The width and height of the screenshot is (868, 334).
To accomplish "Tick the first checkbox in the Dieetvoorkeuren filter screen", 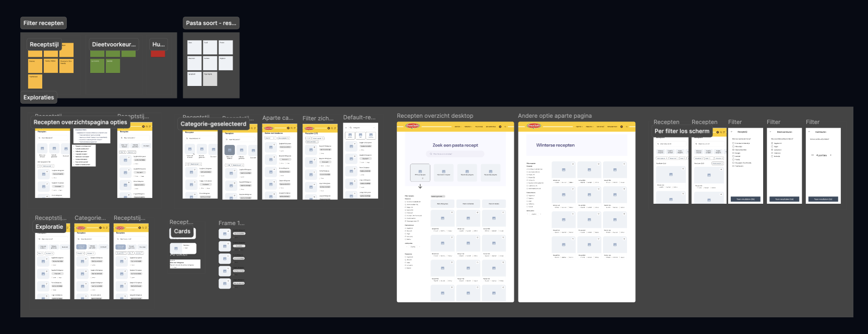I will tap(773, 143).
